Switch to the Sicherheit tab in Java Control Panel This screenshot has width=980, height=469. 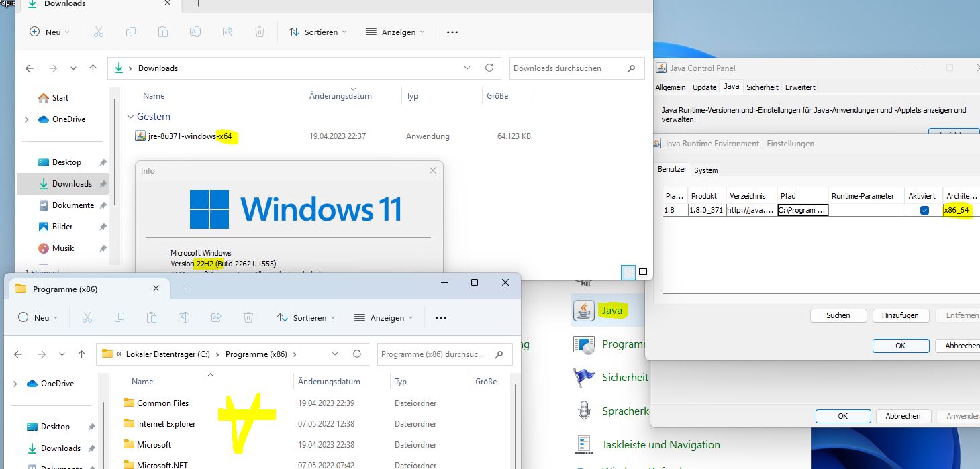pyautogui.click(x=762, y=87)
